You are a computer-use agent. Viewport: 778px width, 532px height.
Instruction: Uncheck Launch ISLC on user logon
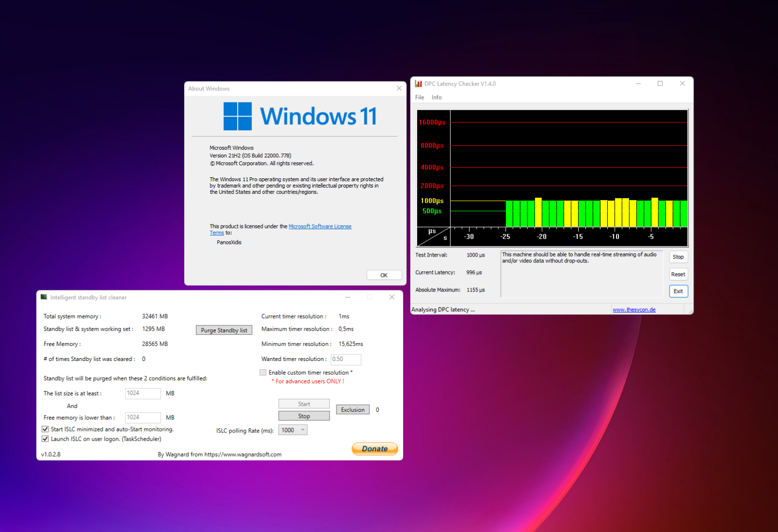tap(45, 439)
